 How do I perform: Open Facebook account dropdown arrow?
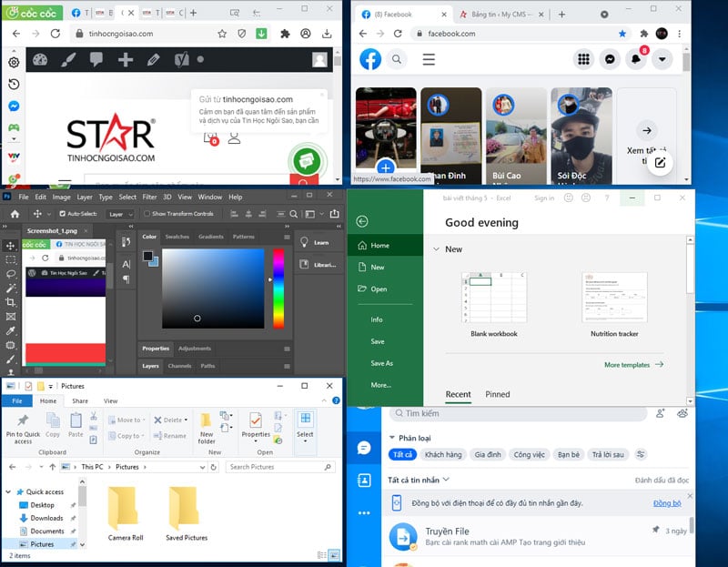(x=662, y=59)
